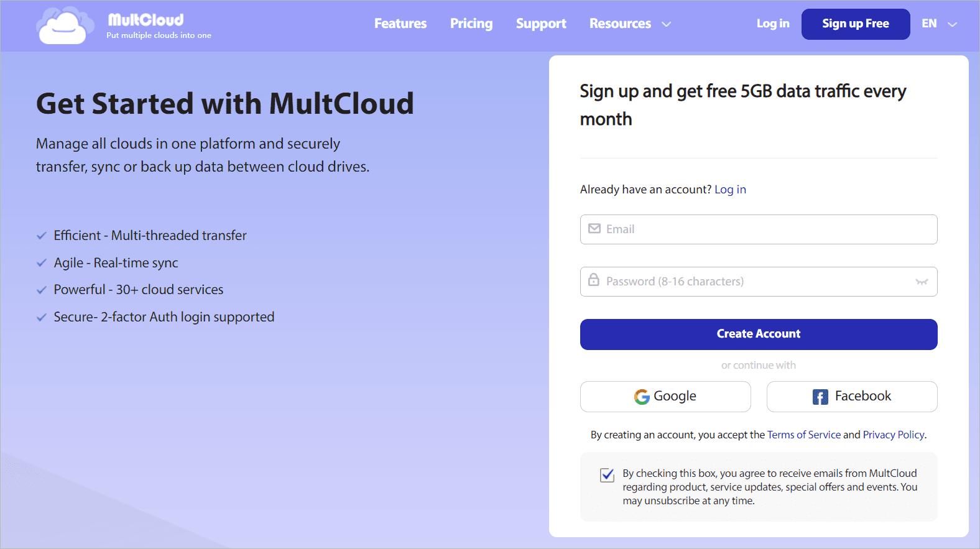Toggle password visibility eye icon

(x=922, y=282)
